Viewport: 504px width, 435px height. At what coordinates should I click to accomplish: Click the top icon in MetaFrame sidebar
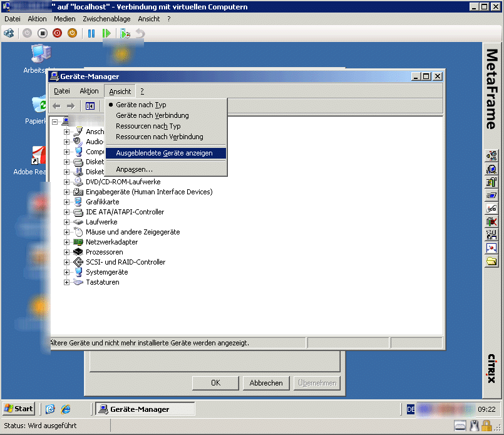pos(491,155)
